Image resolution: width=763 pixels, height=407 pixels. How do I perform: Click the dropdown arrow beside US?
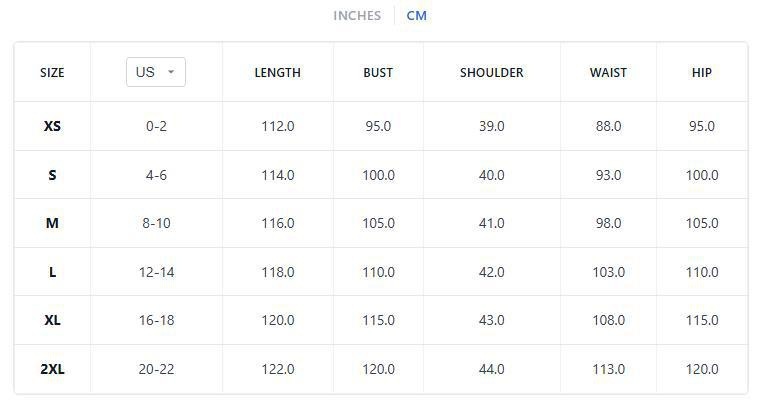click(x=171, y=72)
